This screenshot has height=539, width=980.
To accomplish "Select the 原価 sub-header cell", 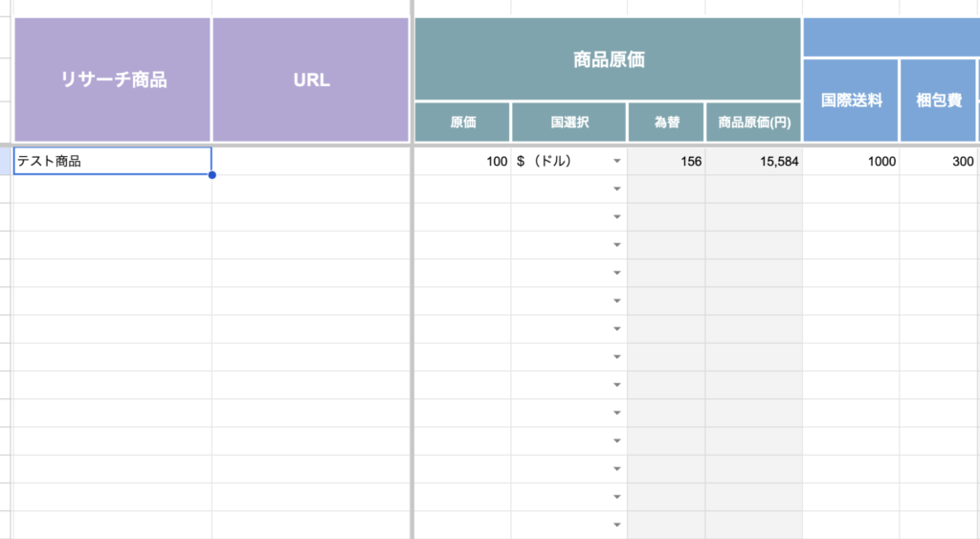I will [462, 123].
